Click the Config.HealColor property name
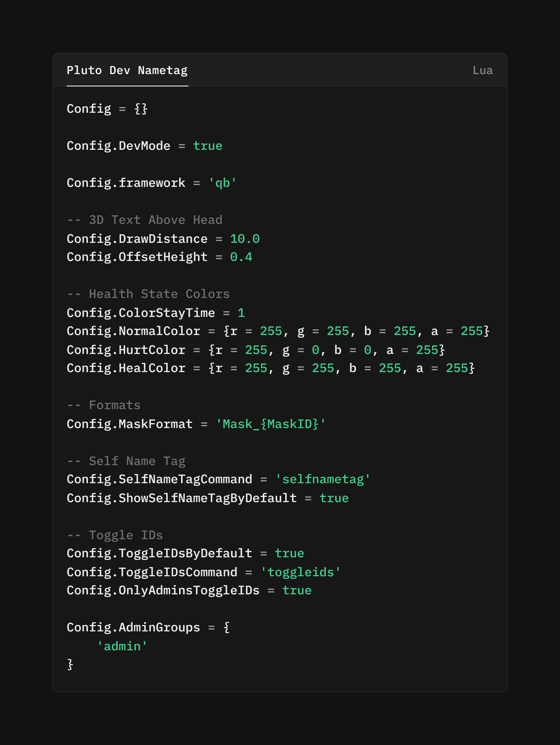 click(126, 368)
